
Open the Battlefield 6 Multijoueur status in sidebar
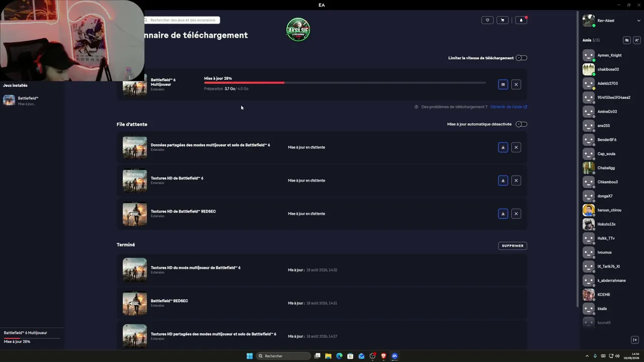coord(31,337)
